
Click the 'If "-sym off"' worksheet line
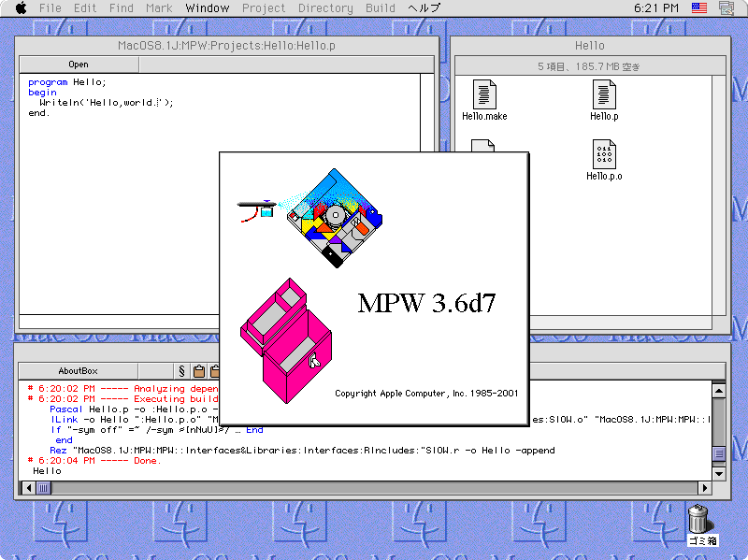(x=157, y=430)
